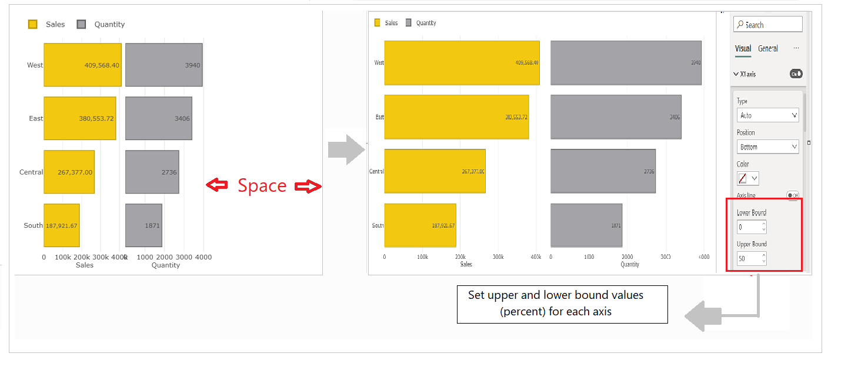Collapse the X1 axis section chevron
Viewport: 868px width, 373px height.
[x=736, y=74]
